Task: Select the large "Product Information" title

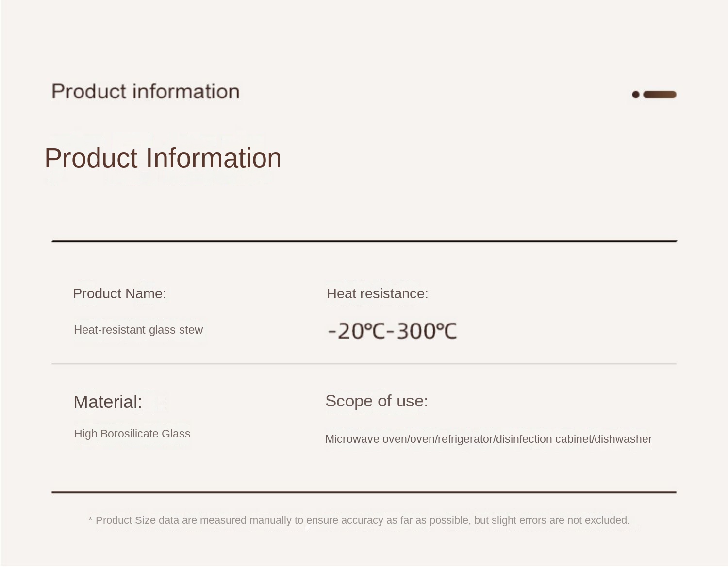Action: [163, 158]
